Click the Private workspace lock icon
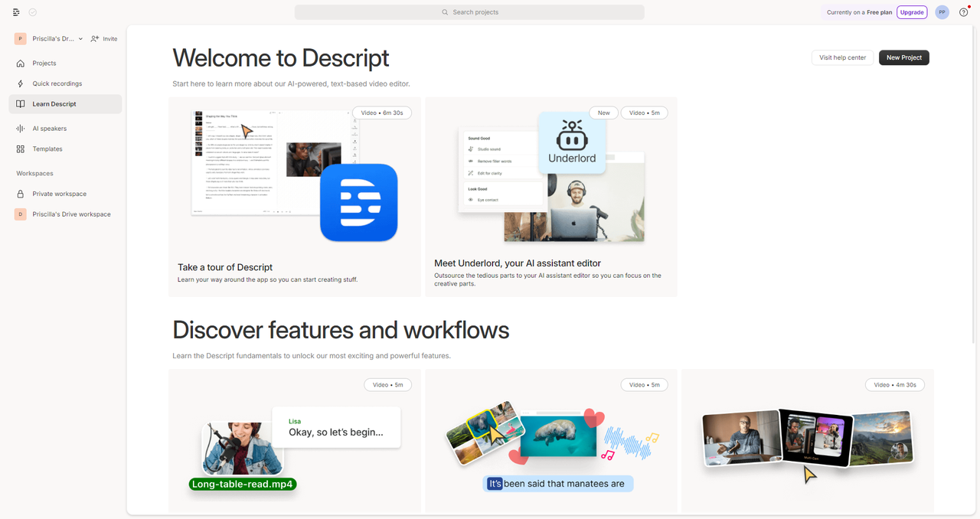980x519 pixels. click(x=21, y=194)
